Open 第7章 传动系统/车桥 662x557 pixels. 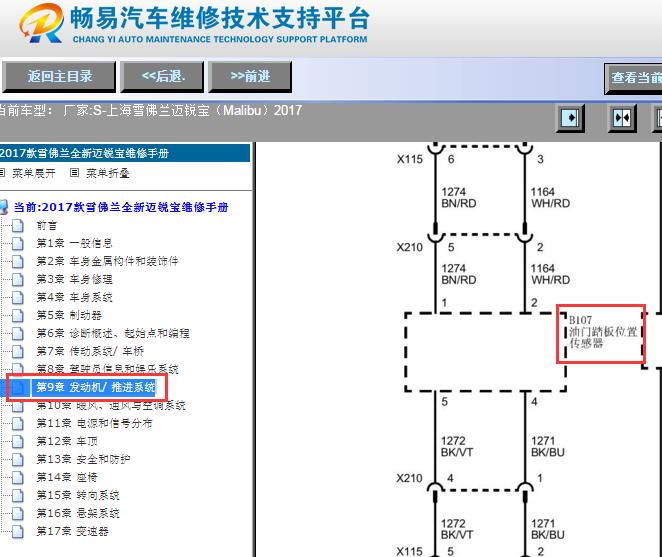click(90, 351)
